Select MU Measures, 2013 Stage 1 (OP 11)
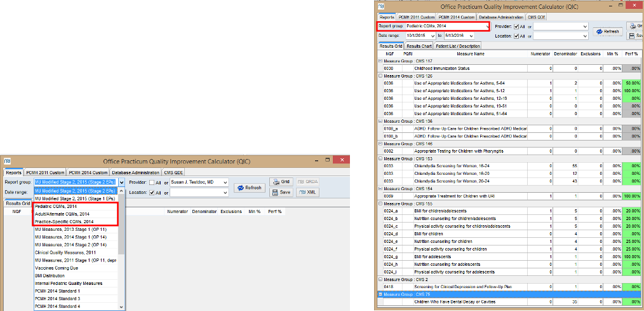 coord(76,230)
